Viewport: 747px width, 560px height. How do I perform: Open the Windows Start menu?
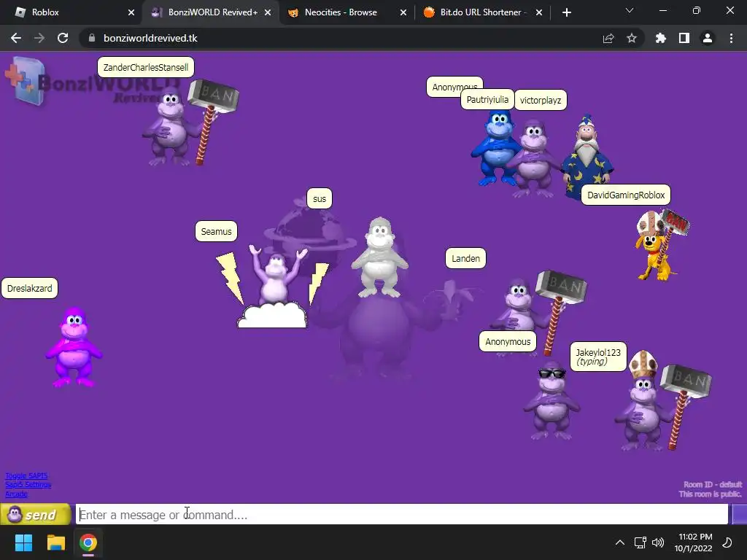[23, 542]
